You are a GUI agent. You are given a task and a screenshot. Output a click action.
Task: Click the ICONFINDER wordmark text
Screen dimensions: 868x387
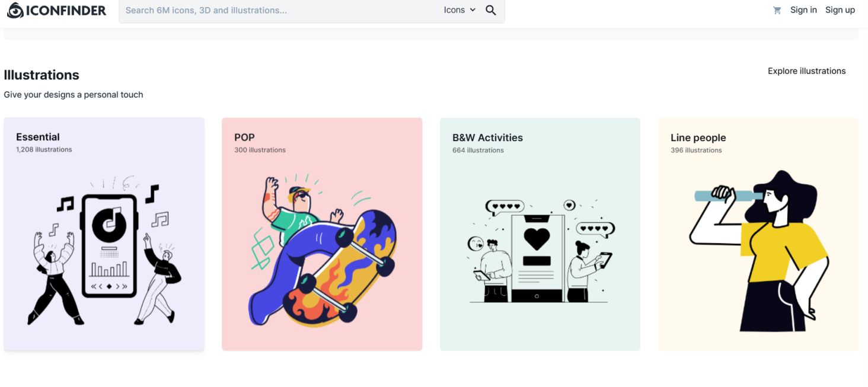point(66,10)
